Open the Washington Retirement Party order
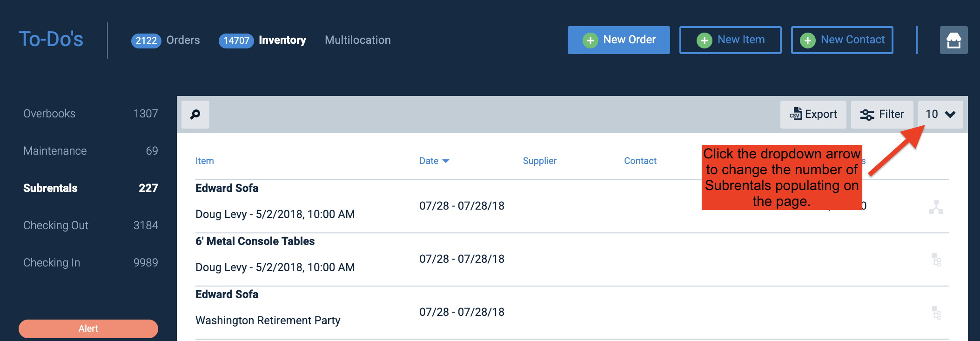Screen dimensions: 980x341 pyautogui.click(x=268, y=321)
